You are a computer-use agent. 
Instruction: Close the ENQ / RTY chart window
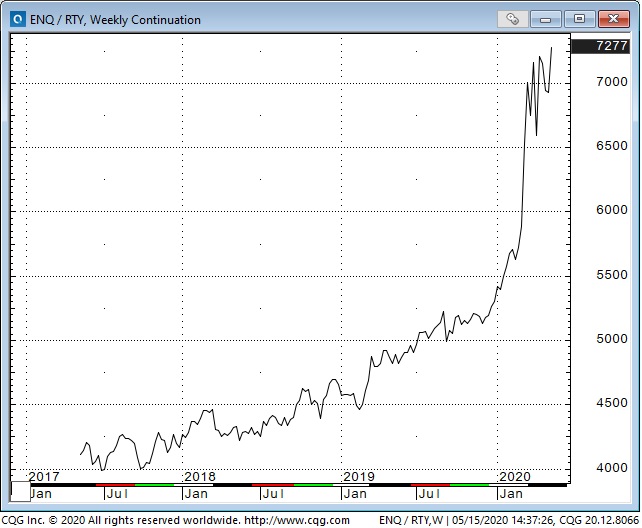(613, 19)
